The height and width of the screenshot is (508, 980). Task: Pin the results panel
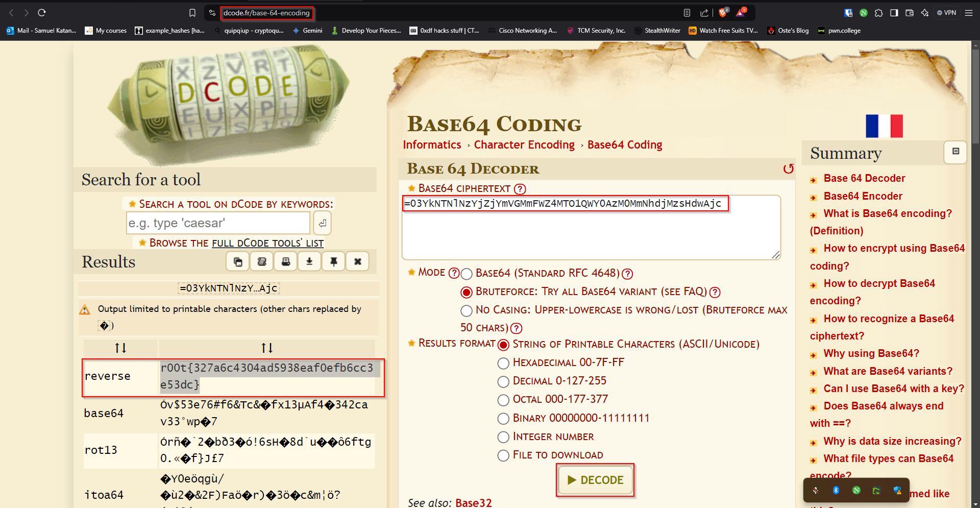(333, 262)
